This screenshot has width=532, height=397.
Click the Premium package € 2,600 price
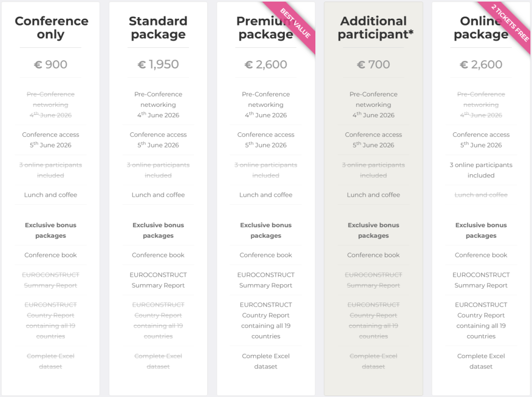point(265,65)
